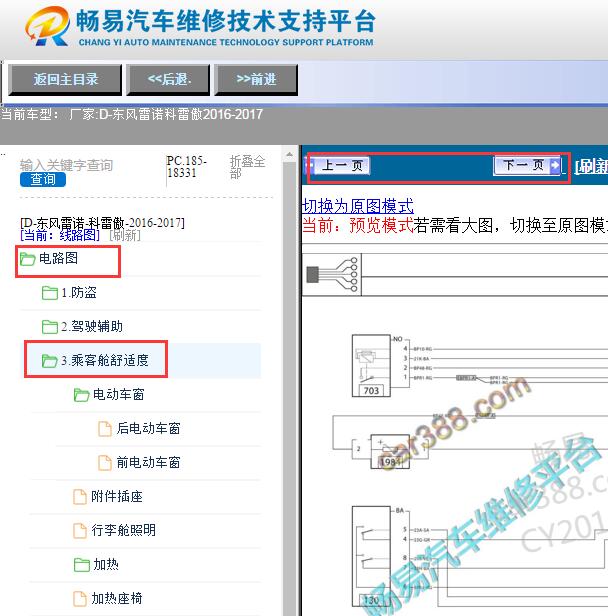Click the folder icon beside 2.驾驶辅助
Viewport: 608px width, 616px height.
pos(50,327)
